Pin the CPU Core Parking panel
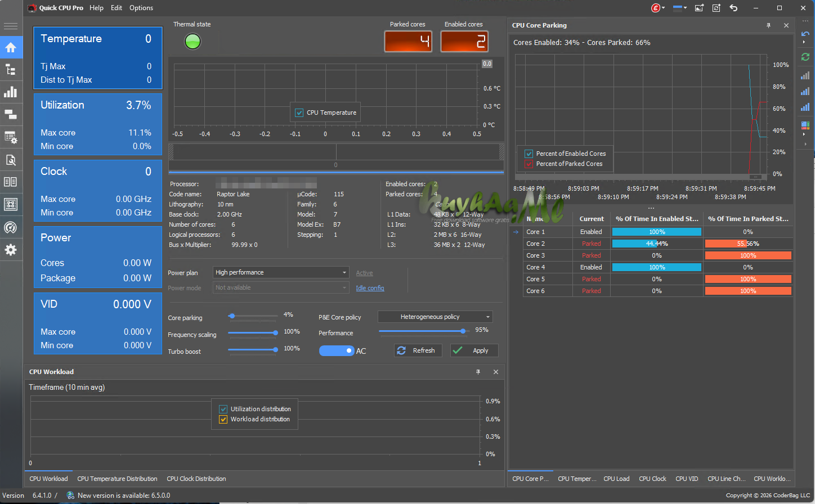 pyautogui.click(x=769, y=25)
